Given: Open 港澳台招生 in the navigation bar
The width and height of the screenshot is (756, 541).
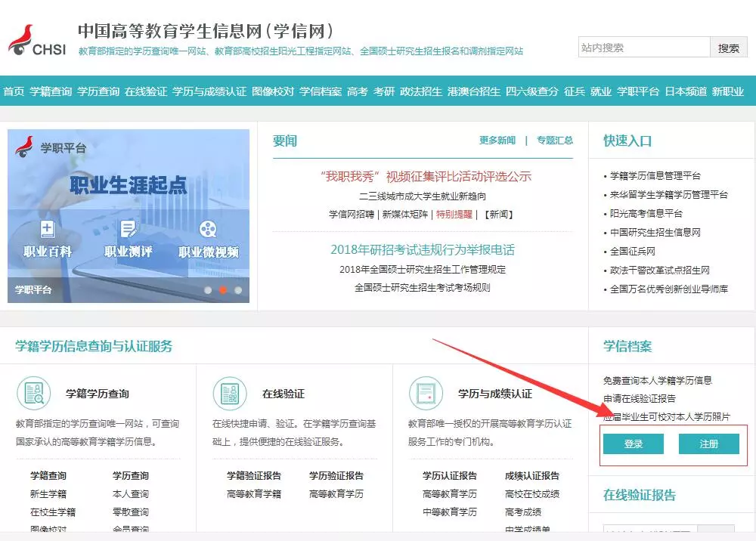Looking at the screenshot, I should (x=474, y=91).
